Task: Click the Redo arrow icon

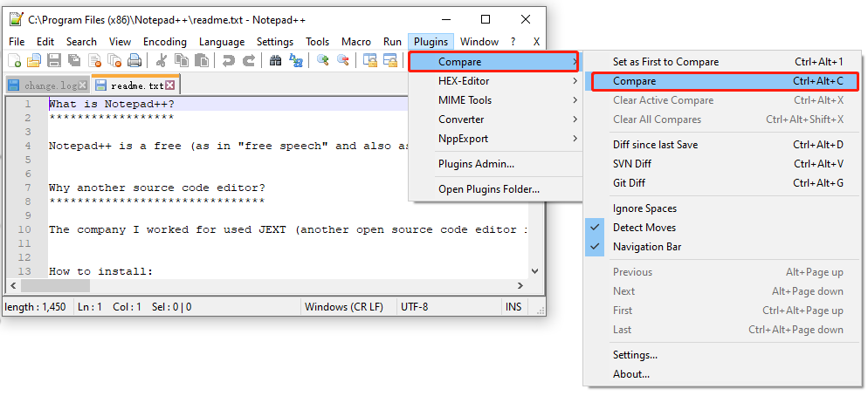Action: click(249, 60)
